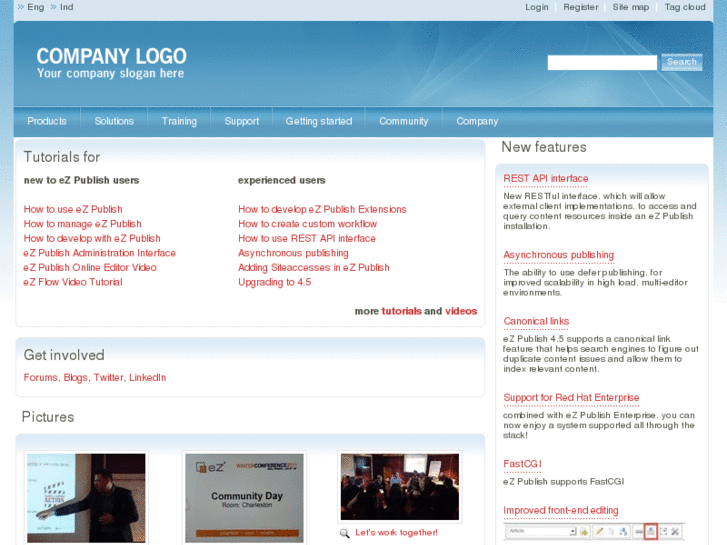Open the conference audience picture thumbnail

(x=400, y=487)
